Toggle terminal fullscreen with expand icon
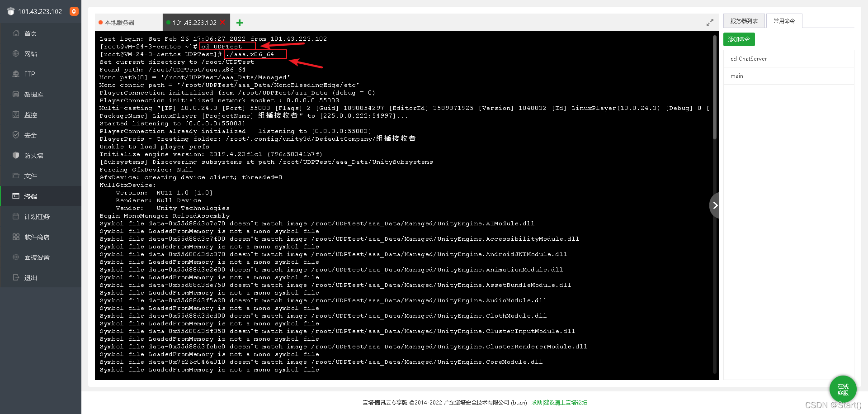 coord(710,22)
